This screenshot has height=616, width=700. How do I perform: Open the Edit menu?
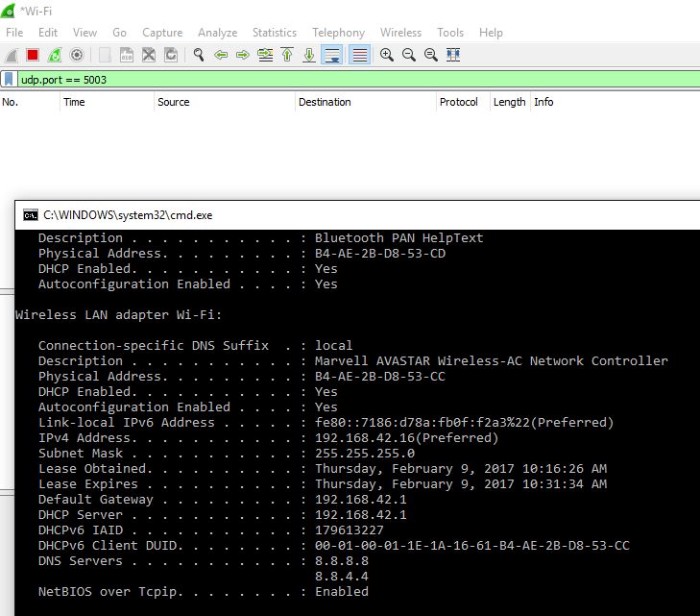click(x=48, y=33)
